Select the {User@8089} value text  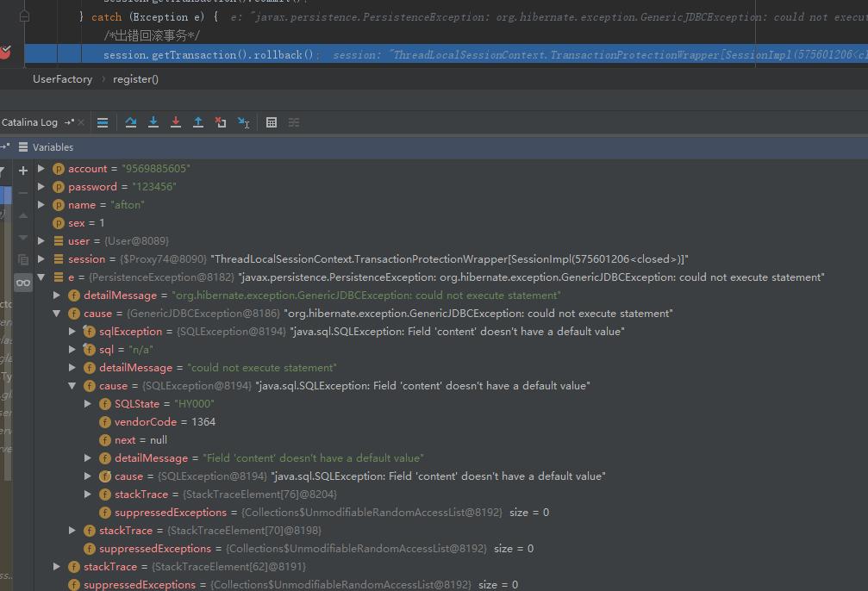(137, 241)
